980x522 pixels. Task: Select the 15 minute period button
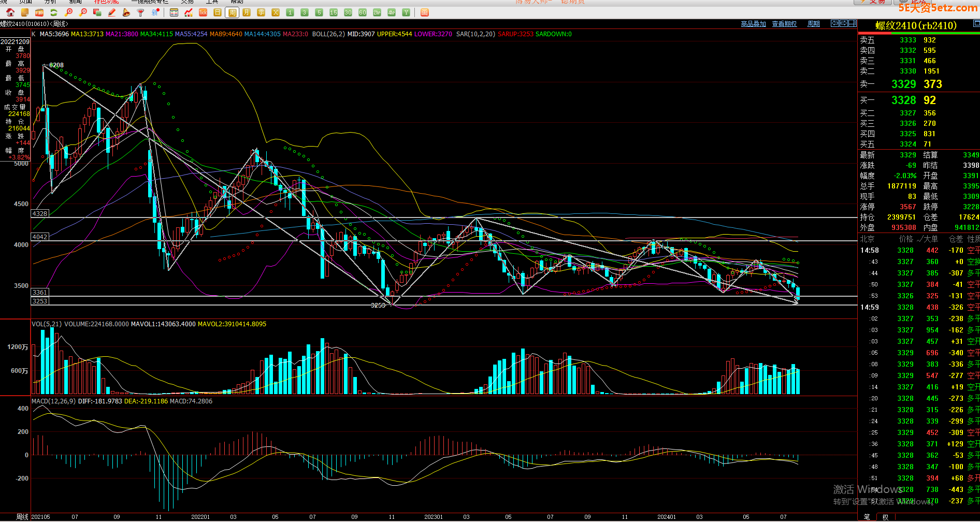tap(334, 12)
